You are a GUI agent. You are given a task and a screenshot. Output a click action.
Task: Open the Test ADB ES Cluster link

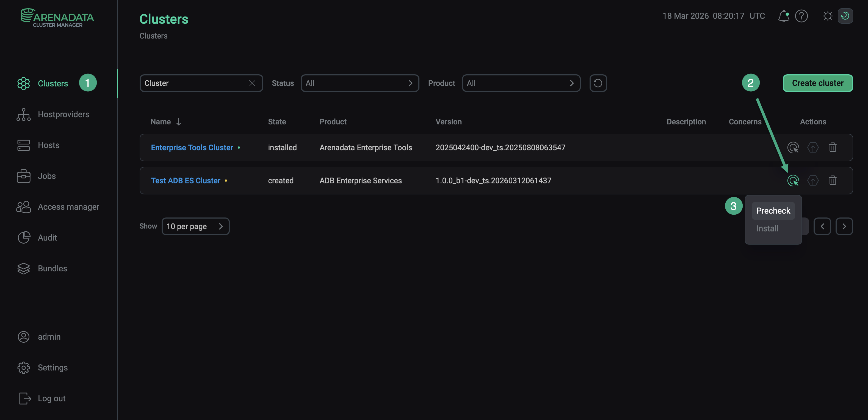click(185, 181)
